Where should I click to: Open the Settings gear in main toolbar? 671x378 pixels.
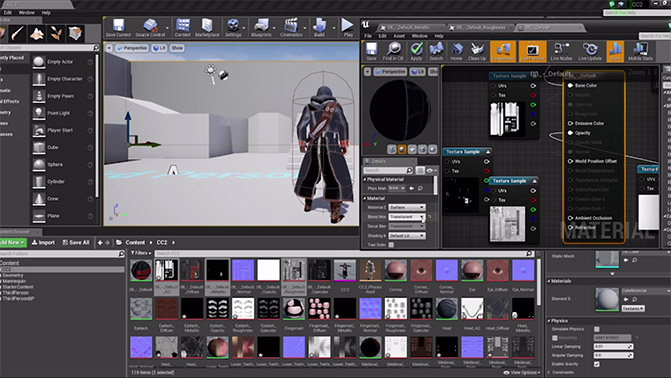pyautogui.click(x=233, y=27)
